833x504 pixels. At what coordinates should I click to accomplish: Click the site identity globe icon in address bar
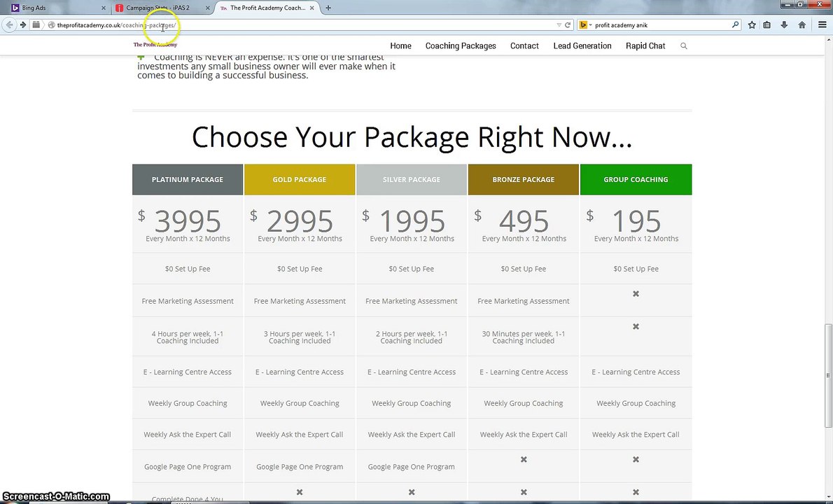[x=52, y=25]
